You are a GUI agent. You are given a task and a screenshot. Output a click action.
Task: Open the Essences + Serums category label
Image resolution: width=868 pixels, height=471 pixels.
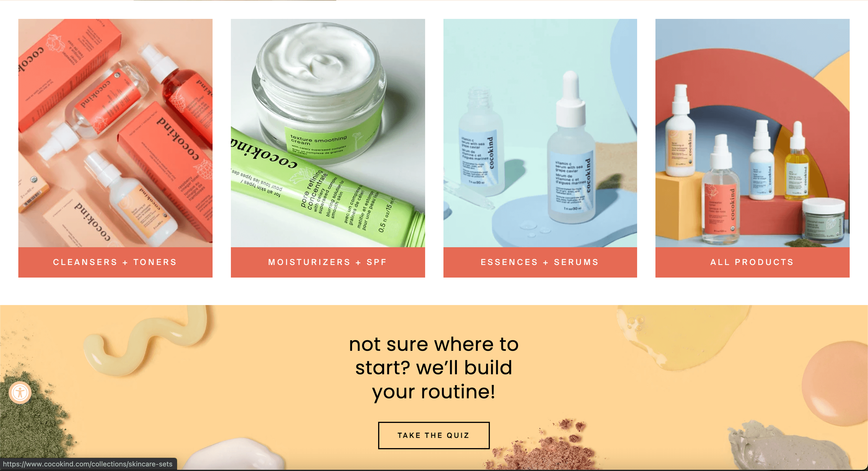540,262
